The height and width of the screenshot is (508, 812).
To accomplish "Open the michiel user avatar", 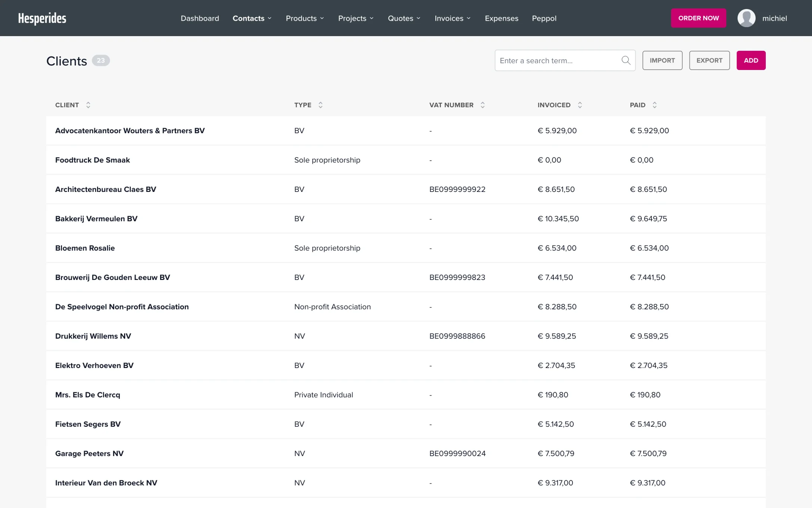I will pyautogui.click(x=746, y=18).
